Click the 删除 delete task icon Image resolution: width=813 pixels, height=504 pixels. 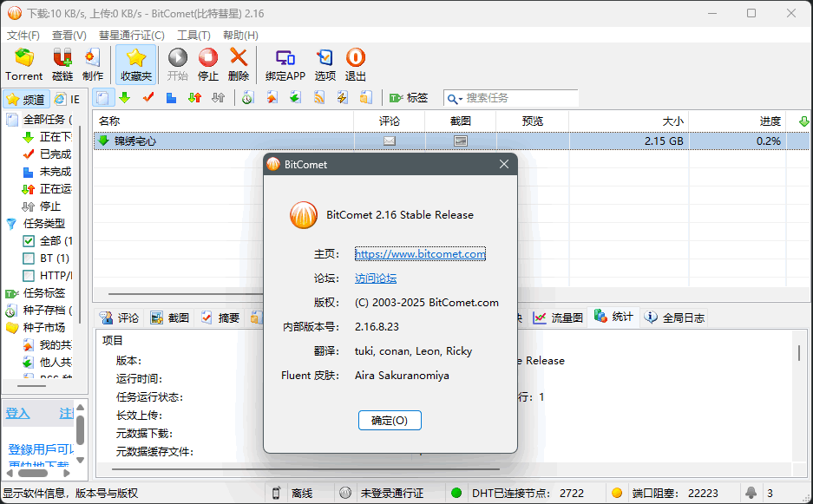coord(239,59)
